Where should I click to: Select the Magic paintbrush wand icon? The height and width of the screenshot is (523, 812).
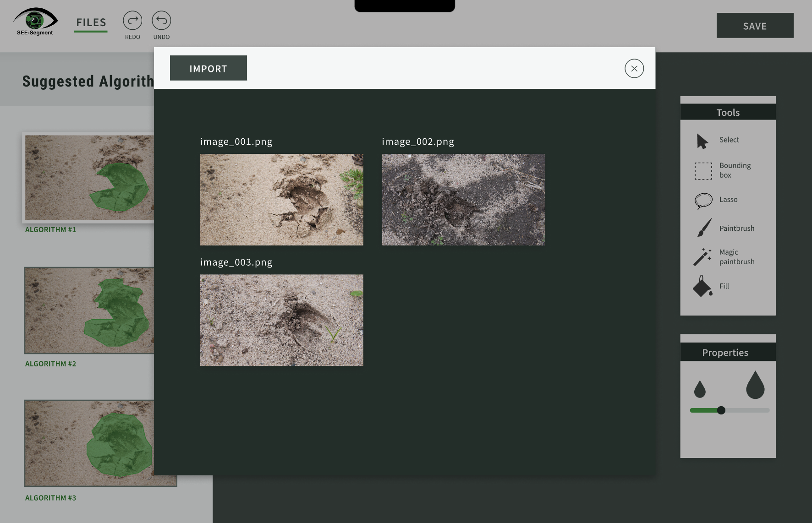pyautogui.click(x=702, y=257)
